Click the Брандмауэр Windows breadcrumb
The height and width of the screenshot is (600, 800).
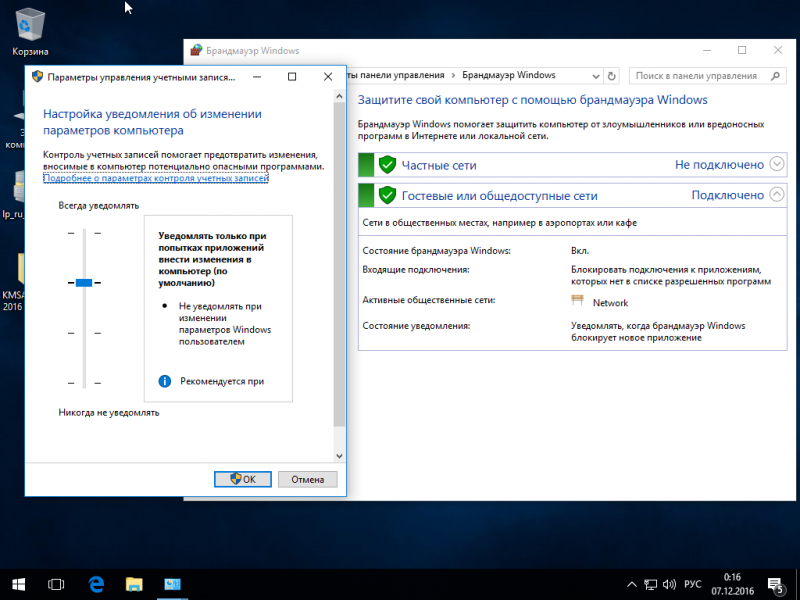tap(508, 75)
